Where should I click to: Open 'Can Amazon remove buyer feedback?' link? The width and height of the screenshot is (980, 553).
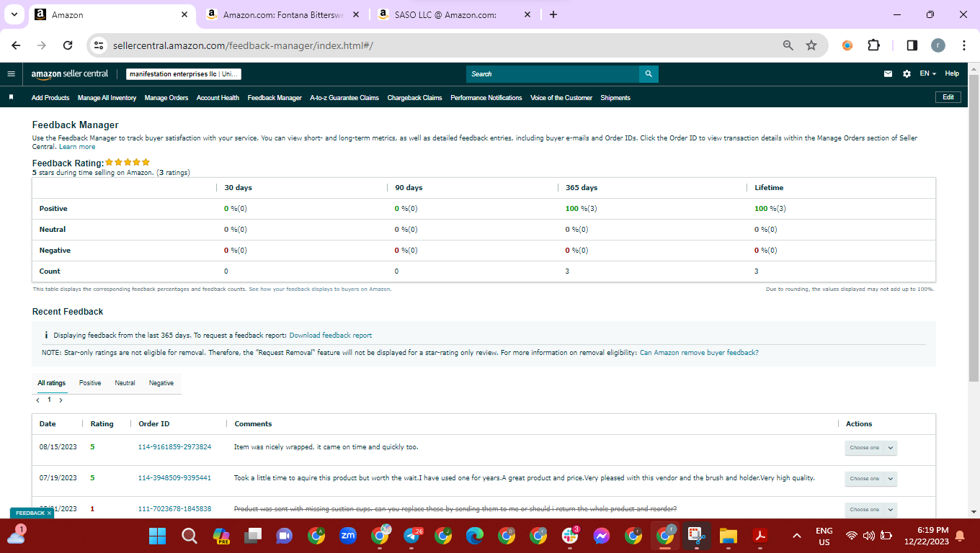pos(699,353)
